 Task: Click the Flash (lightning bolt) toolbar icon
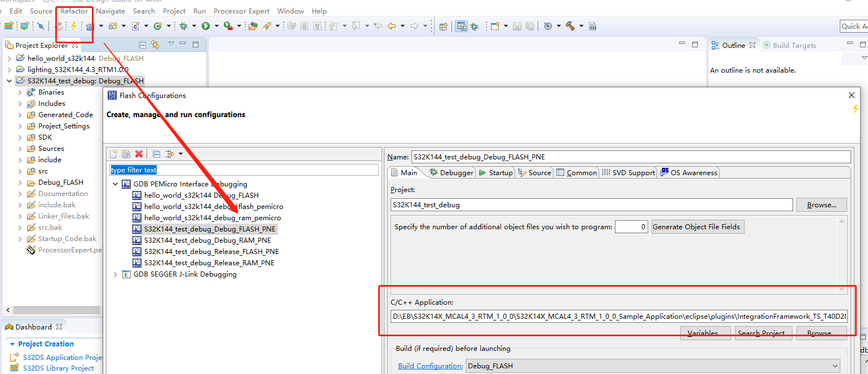click(x=73, y=26)
